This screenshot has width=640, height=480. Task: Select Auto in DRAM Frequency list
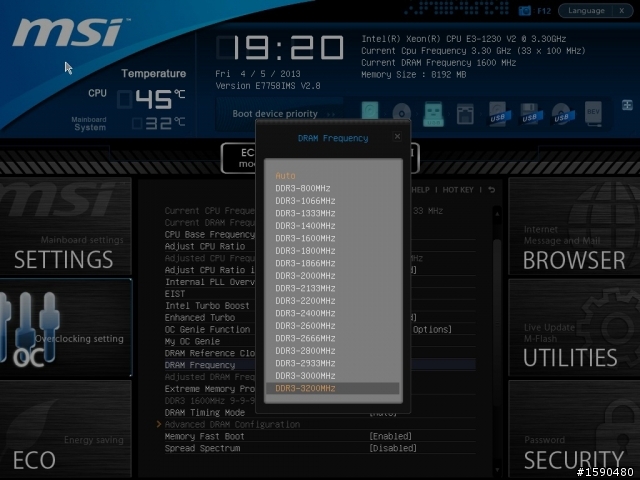(285, 176)
